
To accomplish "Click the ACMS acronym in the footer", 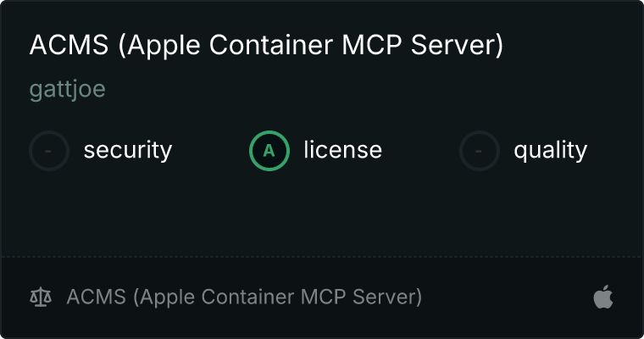I will pyautogui.click(x=96, y=297).
